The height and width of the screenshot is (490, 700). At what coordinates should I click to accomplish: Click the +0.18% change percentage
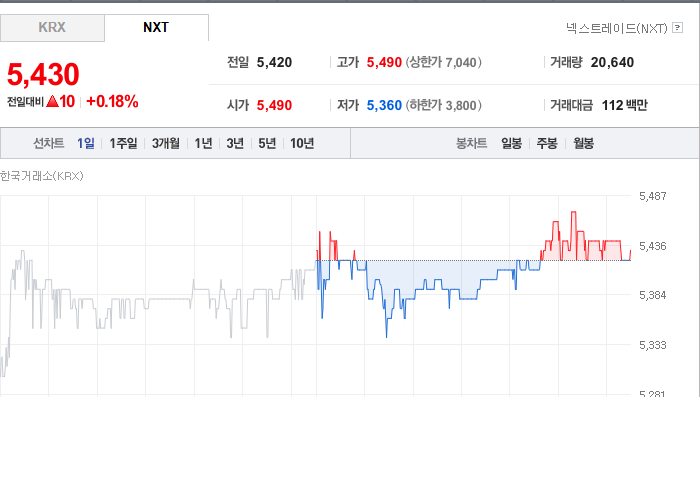(x=112, y=102)
